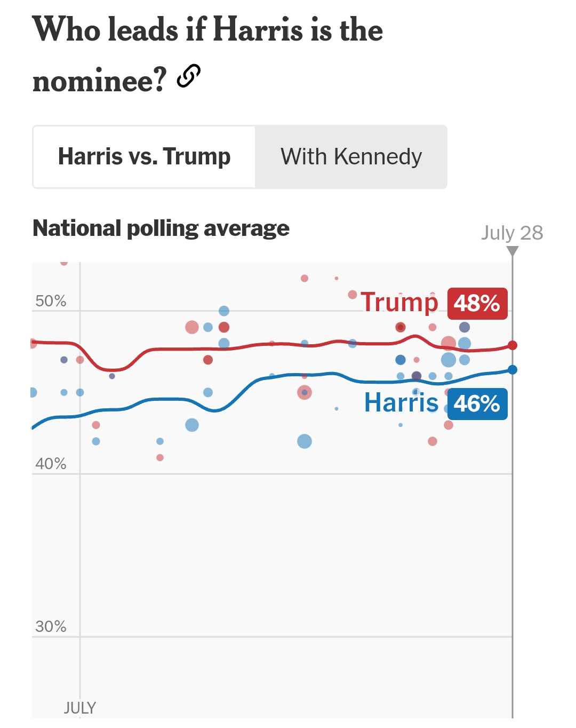
Task: Click the blue poll dot on the 50% gridline
Action: [224, 311]
